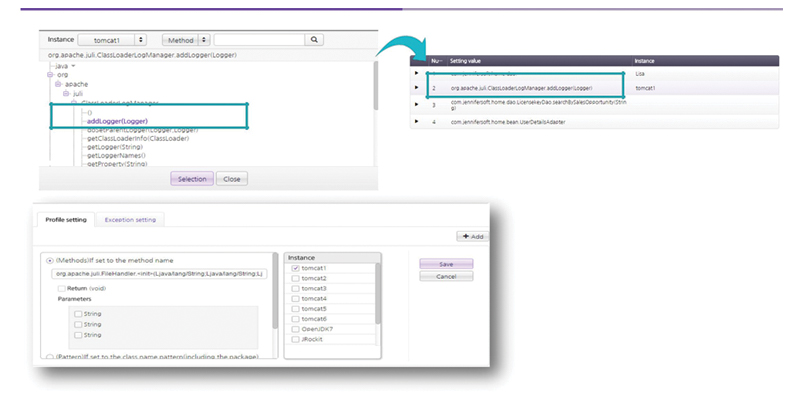Viewport: 800px width, 400px height.
Task: Enable the Return (void) checkbox
Action: click(62, 287)
